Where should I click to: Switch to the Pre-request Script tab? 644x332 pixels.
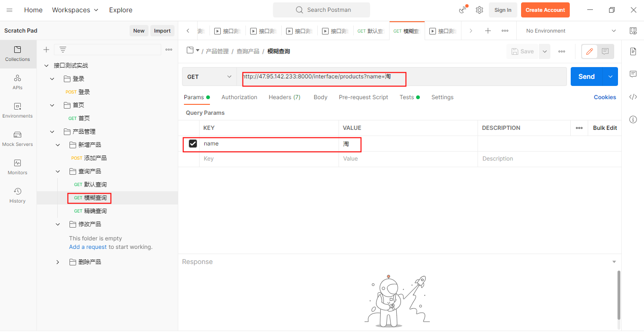(x=364, y=97)
